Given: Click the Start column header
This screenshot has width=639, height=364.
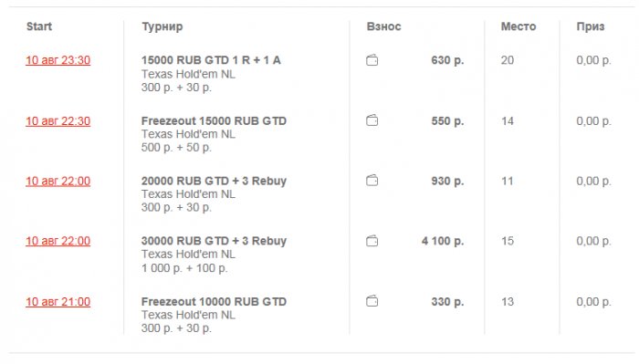Looking at the screenshot, I should click(x=39, y=26).
